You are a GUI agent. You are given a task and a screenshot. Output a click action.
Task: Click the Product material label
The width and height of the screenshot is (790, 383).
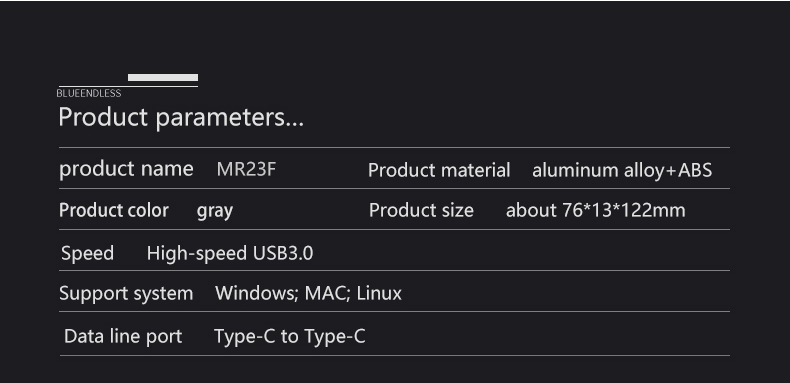439,170
